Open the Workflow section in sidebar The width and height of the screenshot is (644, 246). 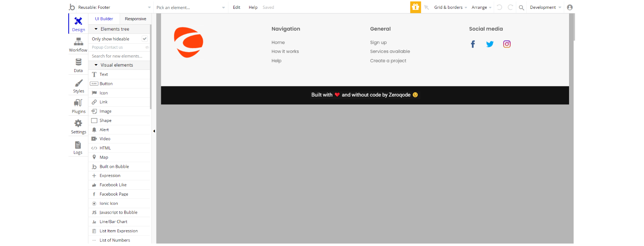78,45
